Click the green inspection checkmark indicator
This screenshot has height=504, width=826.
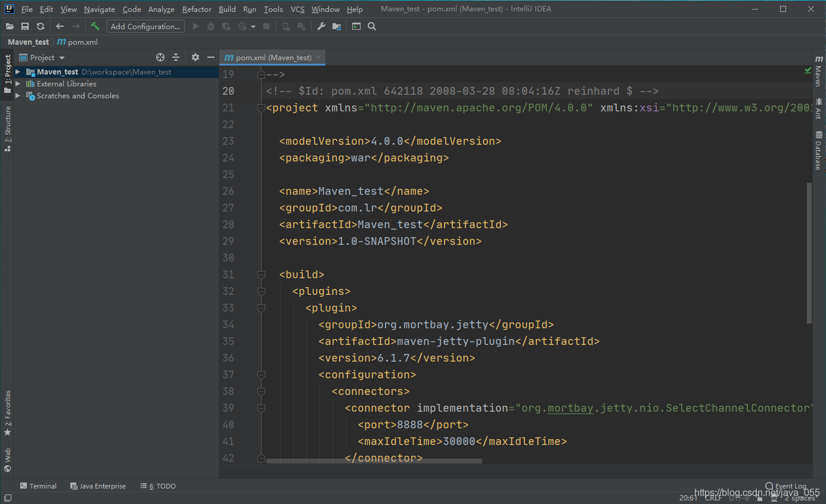click(x=808, y=70)
